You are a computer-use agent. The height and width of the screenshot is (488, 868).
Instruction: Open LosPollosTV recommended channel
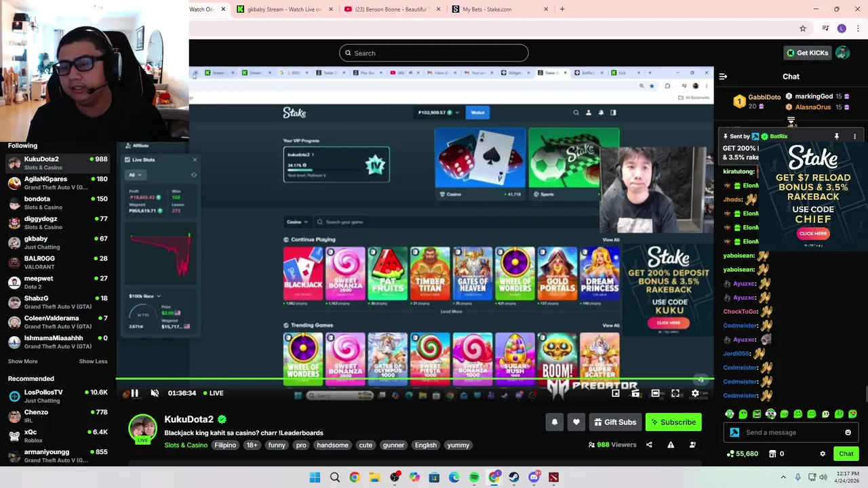pos(58,396)
